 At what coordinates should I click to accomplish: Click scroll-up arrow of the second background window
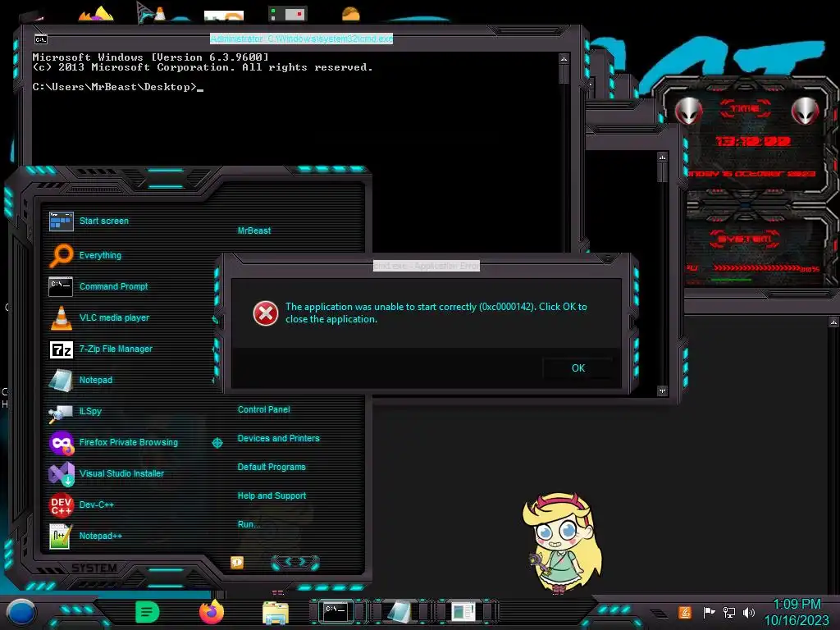pos(663,157)
